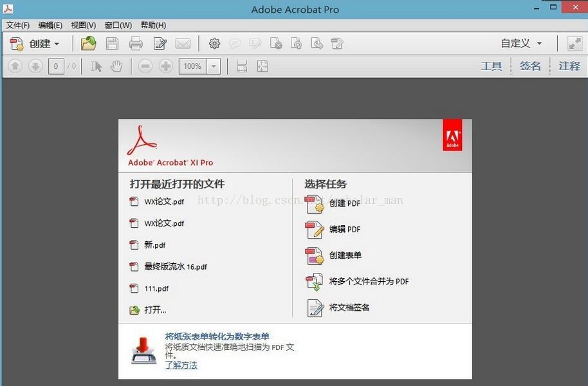Click 将多个文件合并为 PDF task
588x386 pixels.
357,282
